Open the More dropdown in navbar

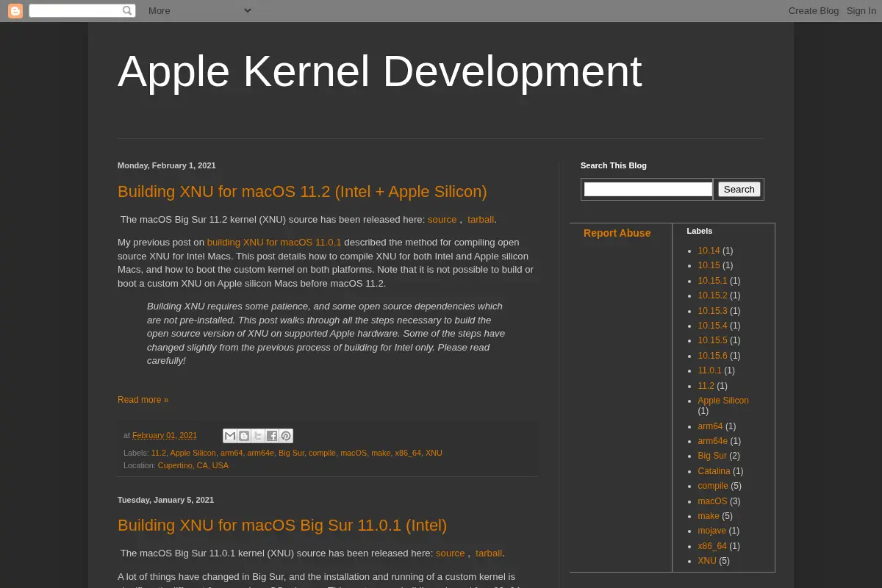(x=199, y=10)
